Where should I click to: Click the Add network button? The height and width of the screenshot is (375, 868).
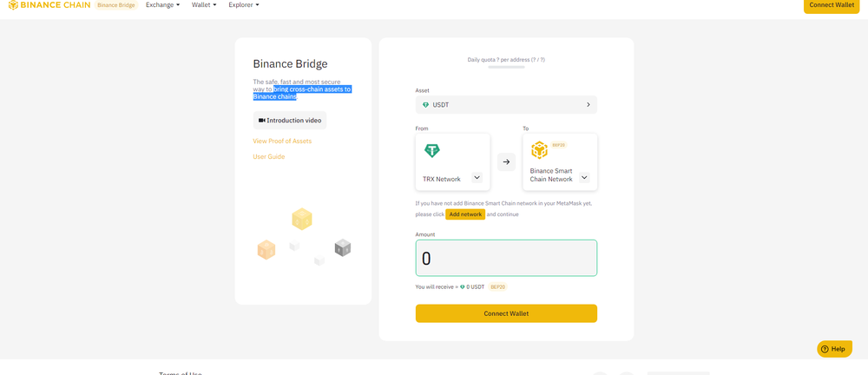pyautogui.click(x=465, y=214)
